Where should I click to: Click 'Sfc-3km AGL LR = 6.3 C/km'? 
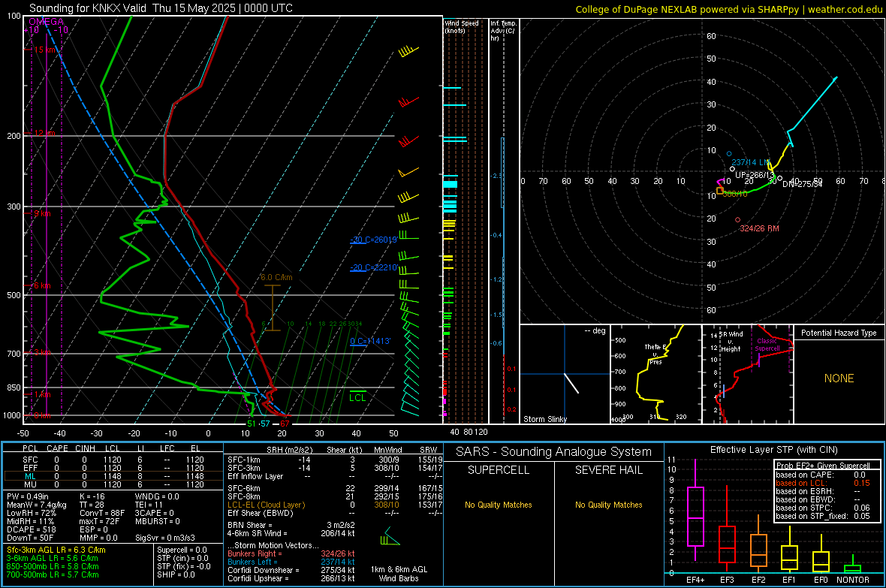coord(56,550)
